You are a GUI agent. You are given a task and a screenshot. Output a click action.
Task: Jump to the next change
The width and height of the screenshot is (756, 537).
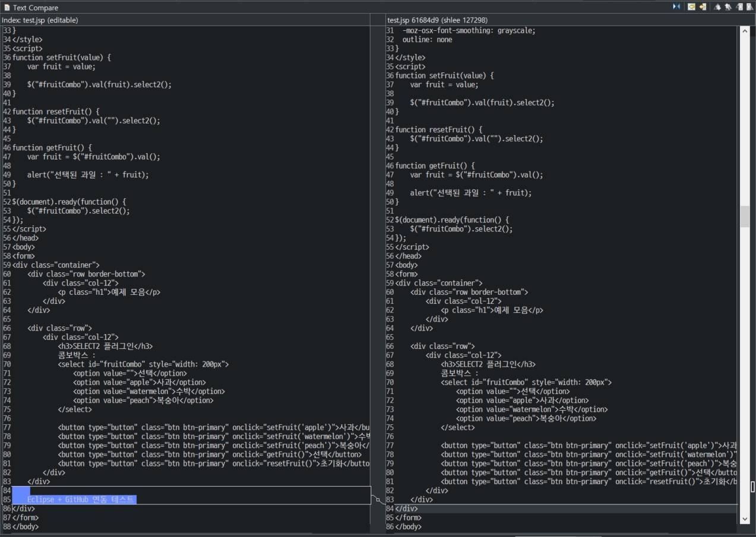tap(739, 7)
